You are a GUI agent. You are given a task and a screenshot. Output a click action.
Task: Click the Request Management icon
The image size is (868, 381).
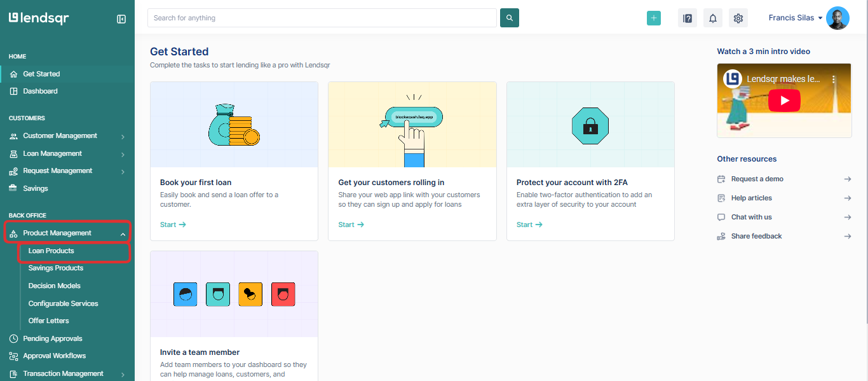tap(13, 171)
